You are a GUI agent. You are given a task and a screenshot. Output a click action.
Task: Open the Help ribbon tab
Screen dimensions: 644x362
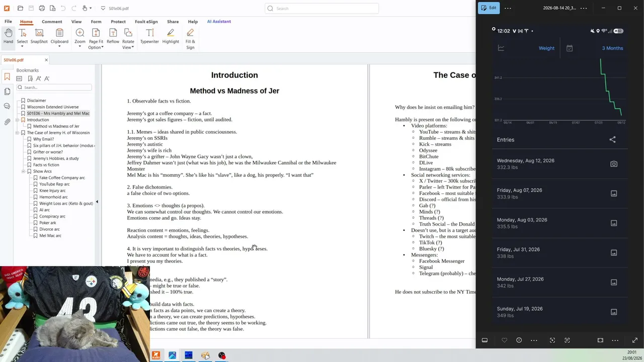193,22
